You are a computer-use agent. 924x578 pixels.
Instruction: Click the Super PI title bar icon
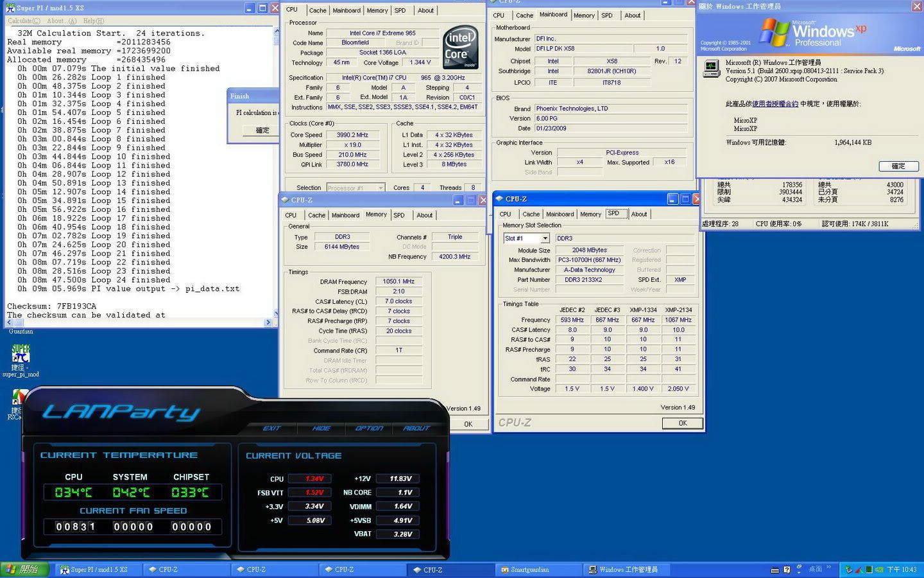[x=10, y=8]
